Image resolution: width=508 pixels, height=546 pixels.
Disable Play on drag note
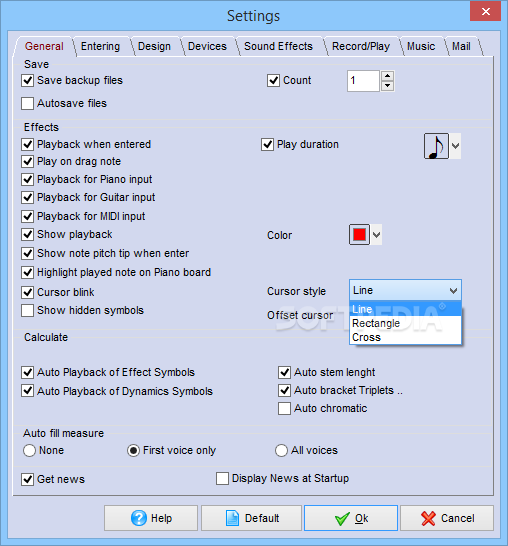(x=28, y=162)
